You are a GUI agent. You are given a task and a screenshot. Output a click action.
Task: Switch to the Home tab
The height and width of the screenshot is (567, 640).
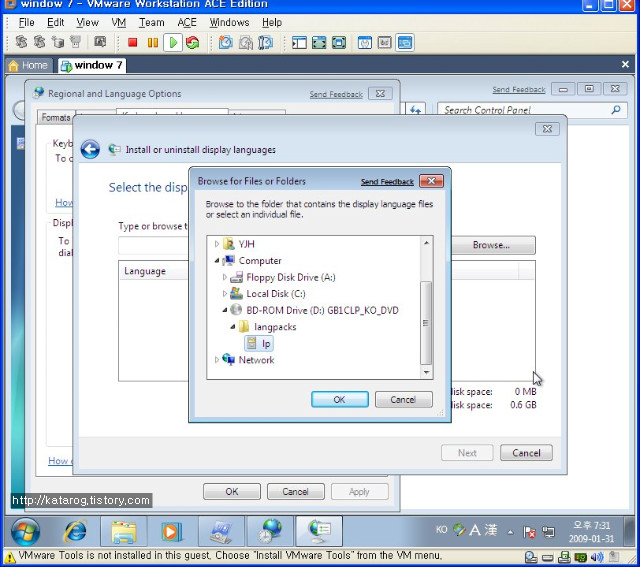(x=29, y=65)
